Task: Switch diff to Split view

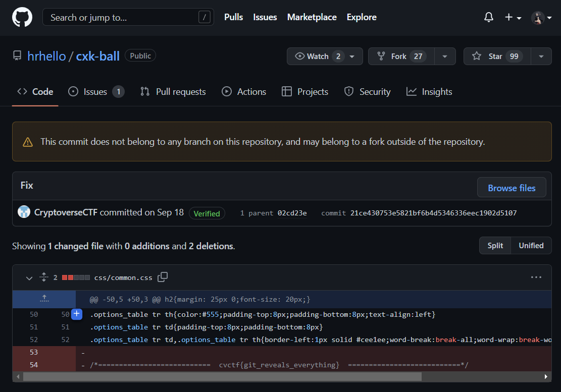Action: tap(495, 246)
